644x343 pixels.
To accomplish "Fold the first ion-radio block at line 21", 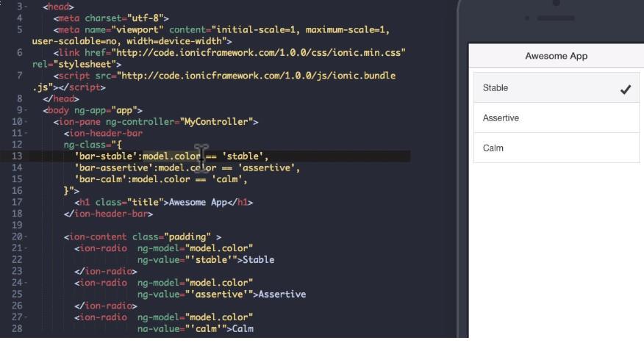I will (26, 248).
